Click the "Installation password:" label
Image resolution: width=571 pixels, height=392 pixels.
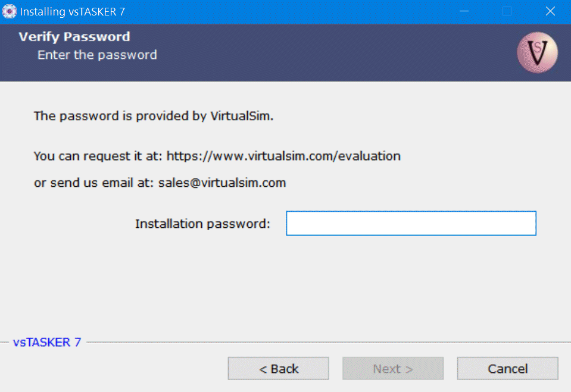(x=202, y=224)
